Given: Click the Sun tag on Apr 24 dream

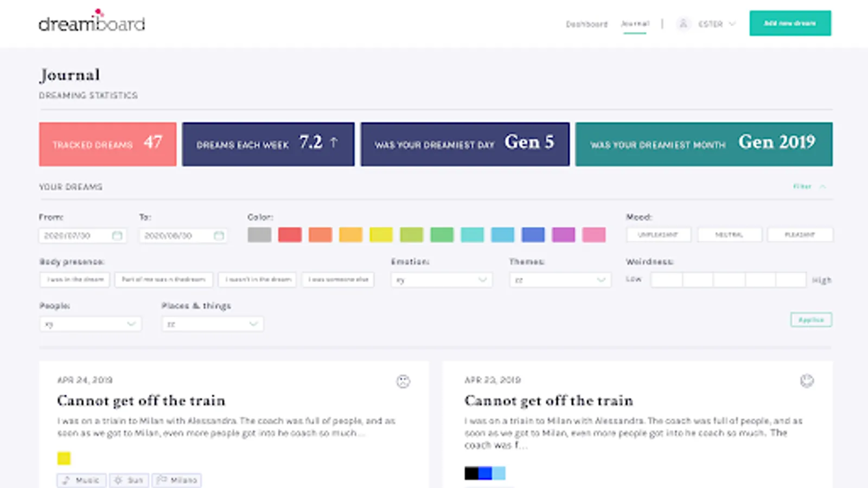Looking at the screenshot, I should (x=129, y=480).
